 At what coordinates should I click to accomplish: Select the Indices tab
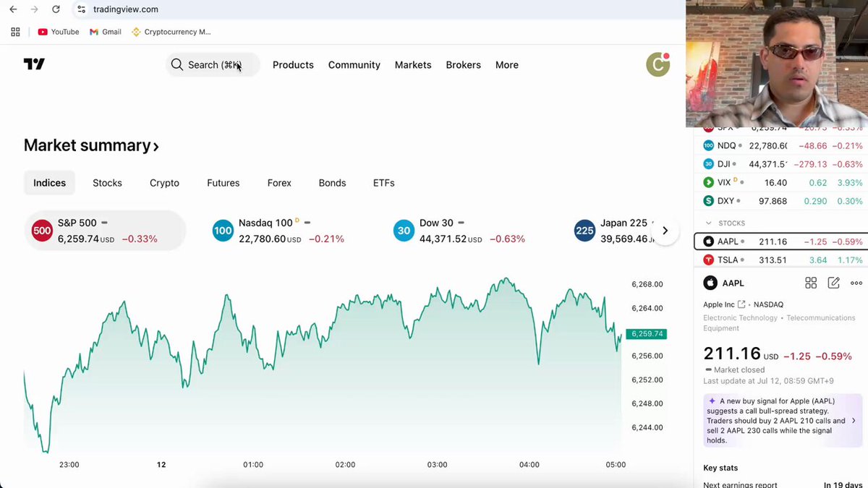(49, 183)
